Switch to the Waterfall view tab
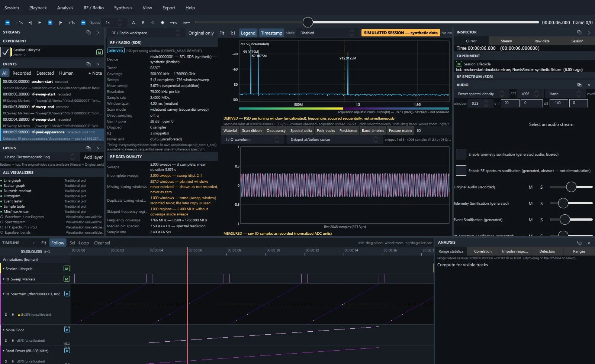The image size is (595, 364). click(x=230, y=131)
